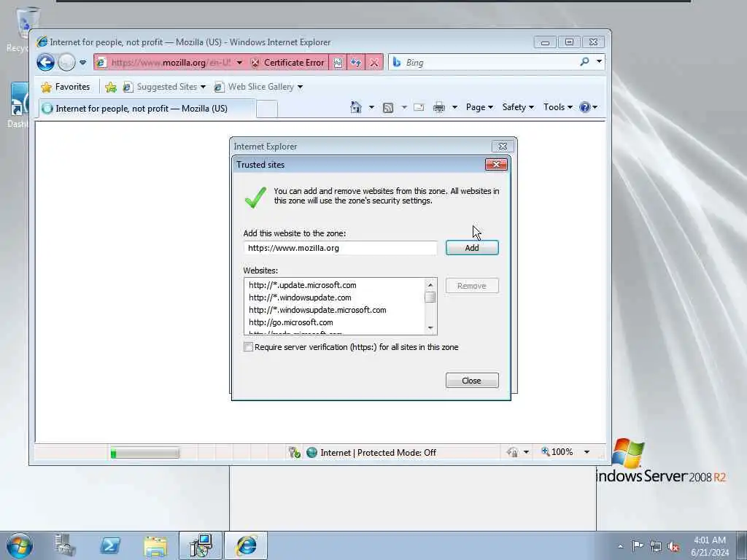This screenshot has width=747, height=560.
Task: Open the Help question-mark menu
Action: tap(589, 107)
